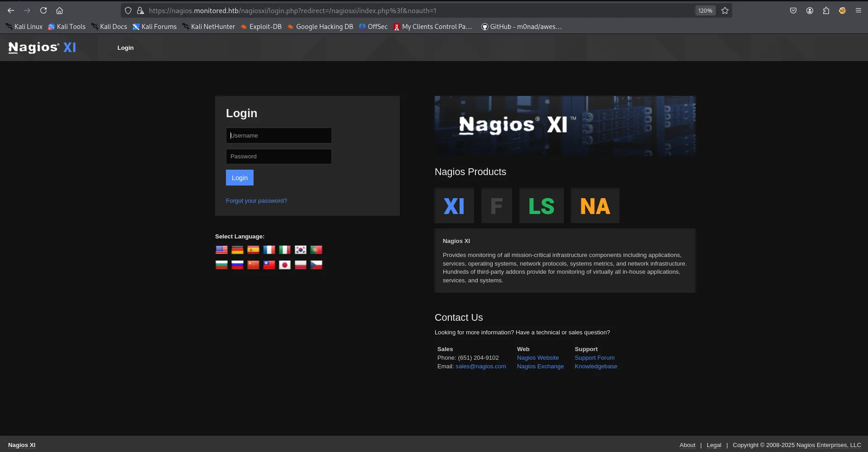The height and width of the screenshot is (452, 868).
Task: Select the Japanese flag language
Action: click(285, 265)
